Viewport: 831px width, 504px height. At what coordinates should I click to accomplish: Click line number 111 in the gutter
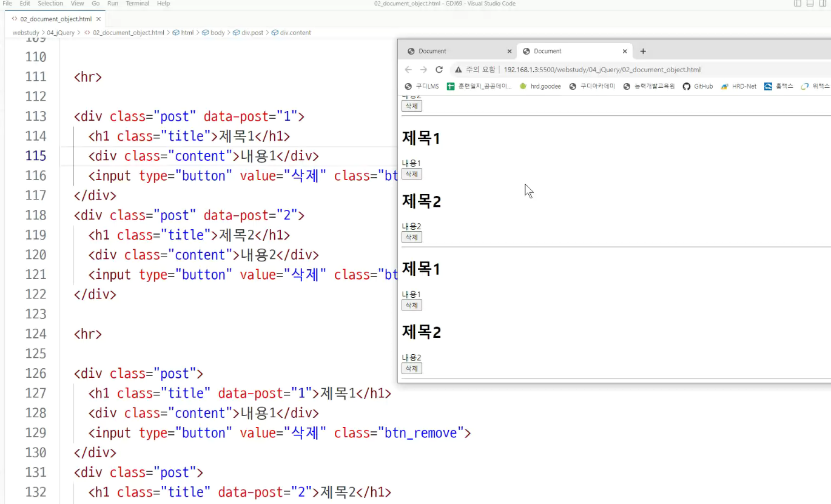tap(36, 77)
